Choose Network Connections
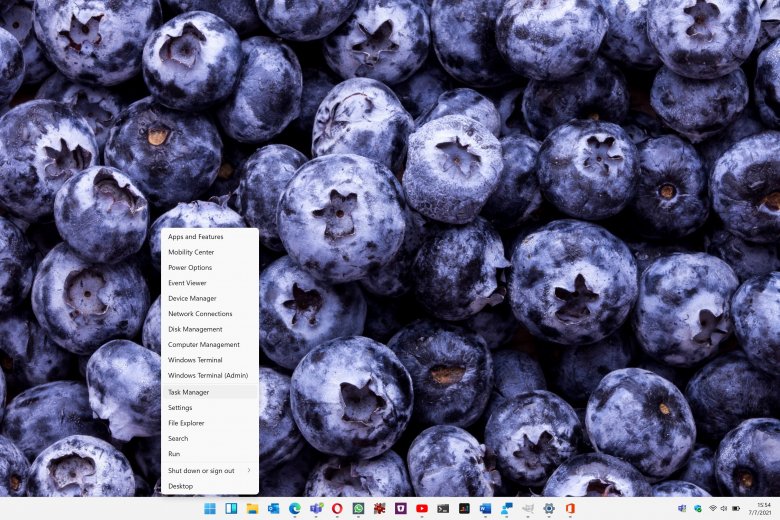780x520 pixels. (209, 314)
